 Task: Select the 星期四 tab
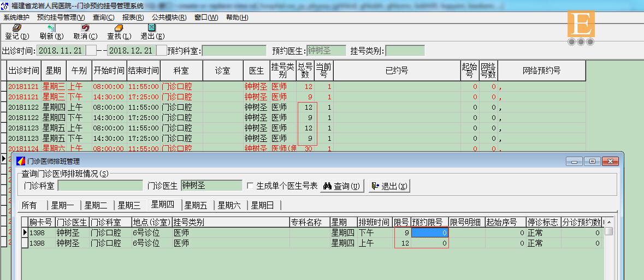pyautogui.click(x=163, y=205)
